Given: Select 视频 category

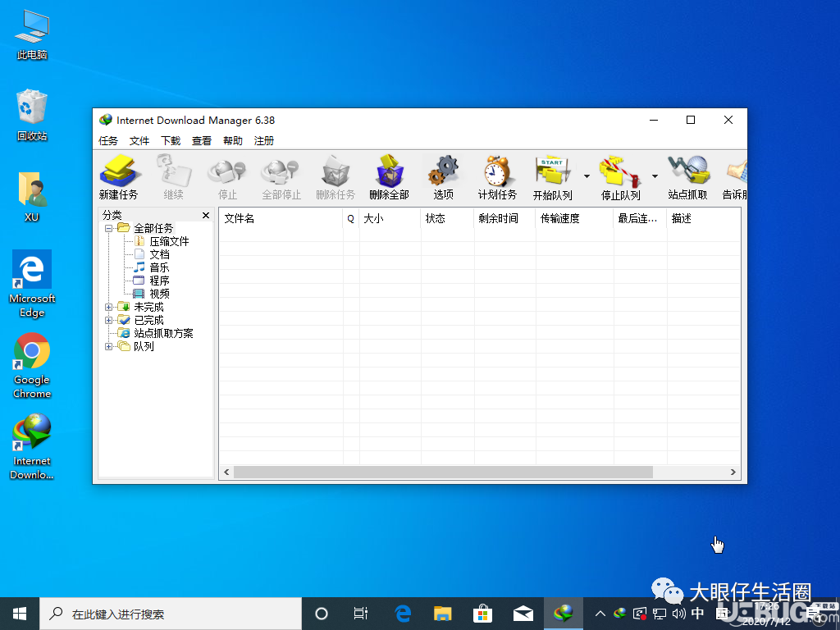Looking at the screenshot, I should click(152, 294).
